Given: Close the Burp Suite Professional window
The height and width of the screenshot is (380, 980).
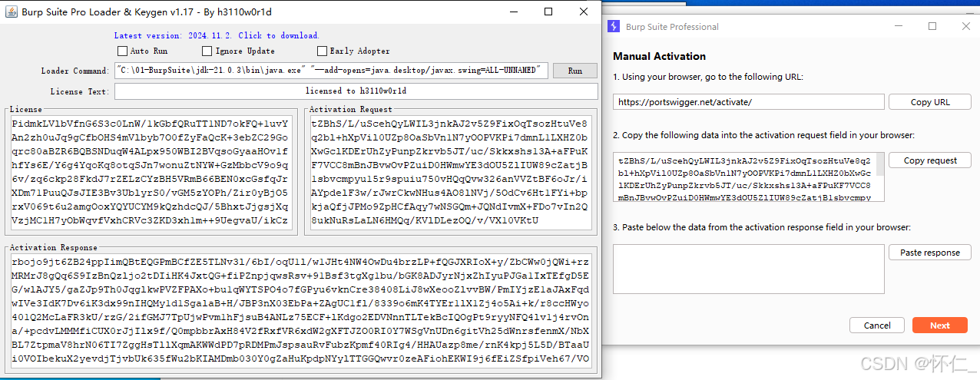Looking at the screenshot, I should click(966, 26).
